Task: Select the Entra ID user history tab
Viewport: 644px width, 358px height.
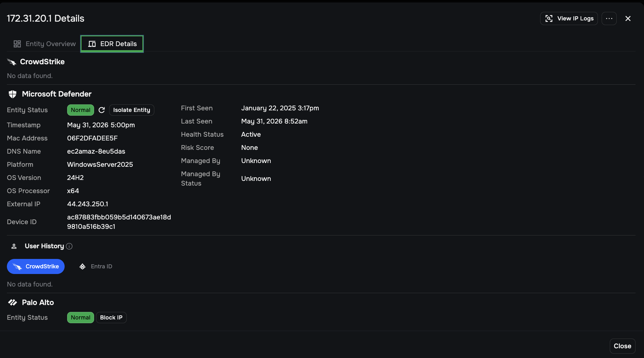Action: pyautogui.click(x=96, y=266)
